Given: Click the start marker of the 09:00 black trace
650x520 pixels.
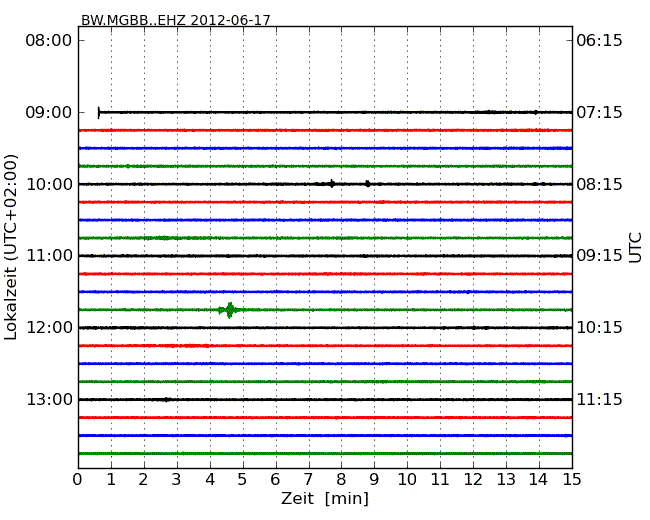Looking at the screenshot, I should (99, 112).
